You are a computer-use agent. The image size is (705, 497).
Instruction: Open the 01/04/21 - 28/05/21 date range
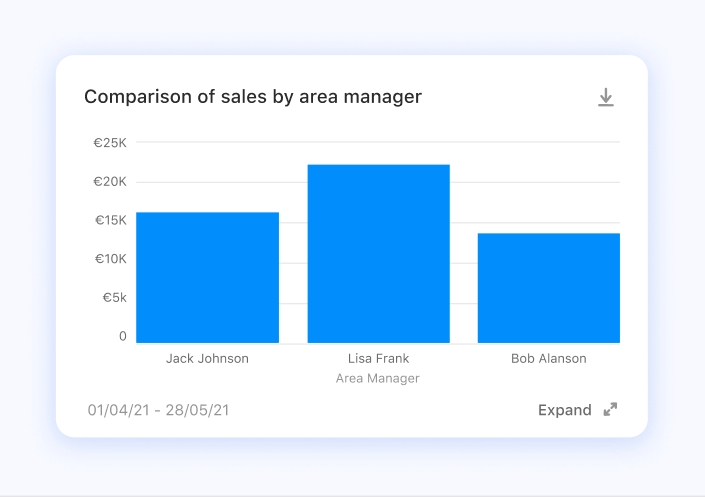coord(159,410)
